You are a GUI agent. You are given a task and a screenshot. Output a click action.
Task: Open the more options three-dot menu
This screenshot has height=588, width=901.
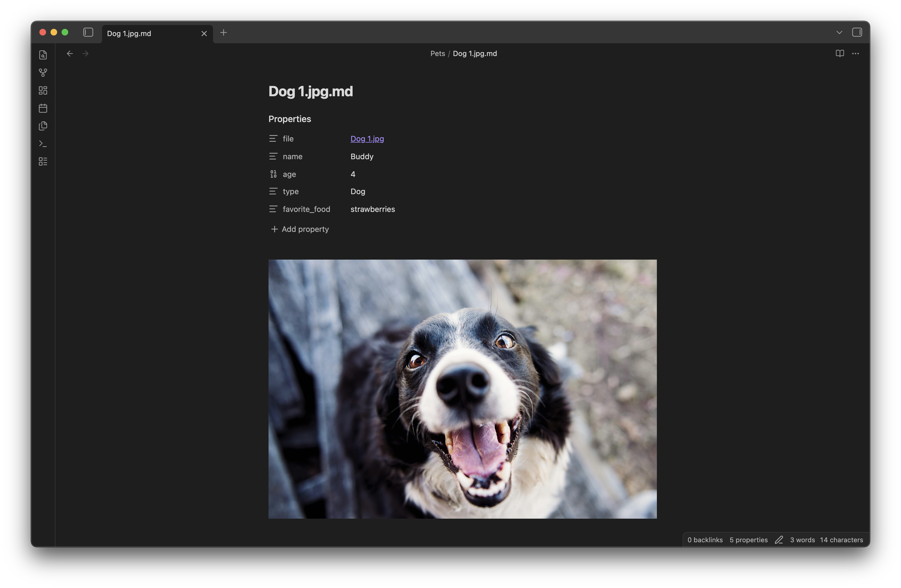coord(855,53)
